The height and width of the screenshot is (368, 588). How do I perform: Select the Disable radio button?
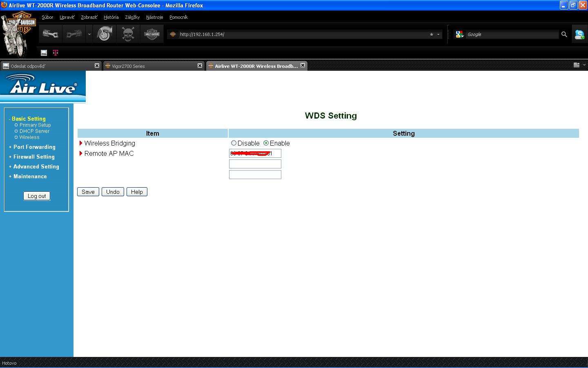pos(234,143)
